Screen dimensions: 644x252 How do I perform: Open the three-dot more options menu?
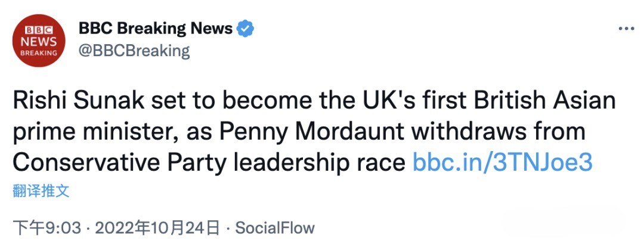click(x=626, y=29)
